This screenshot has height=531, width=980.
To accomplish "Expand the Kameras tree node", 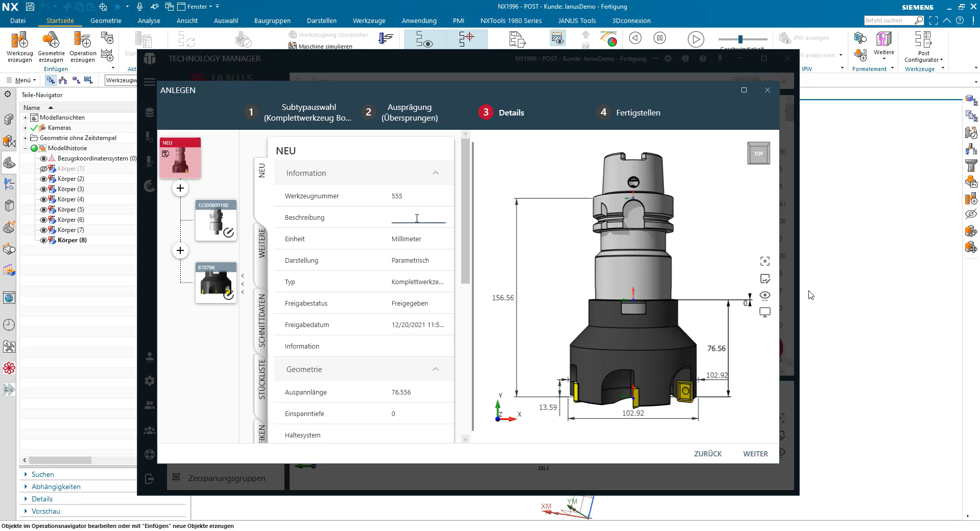I will point(25,128).
